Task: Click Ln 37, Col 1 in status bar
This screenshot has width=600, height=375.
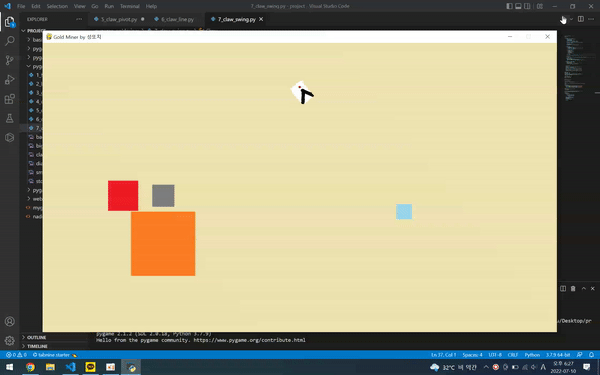Action: [x=443, y=355]
